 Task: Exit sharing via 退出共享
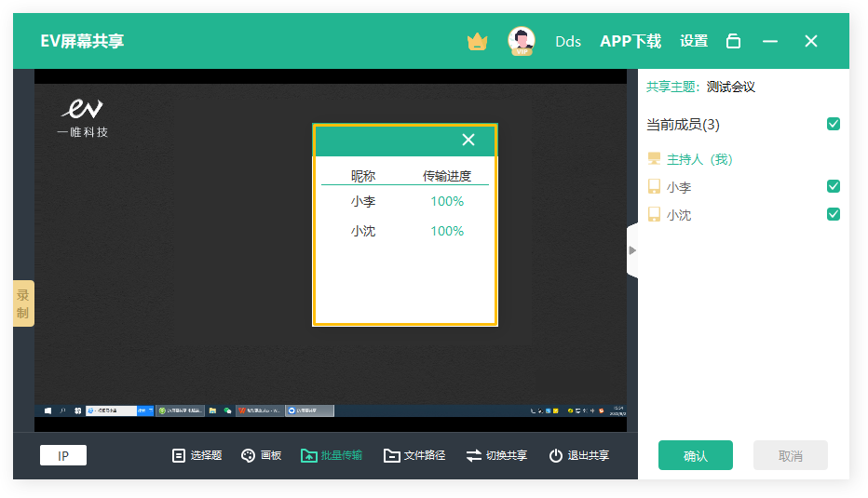click(578, 455)
